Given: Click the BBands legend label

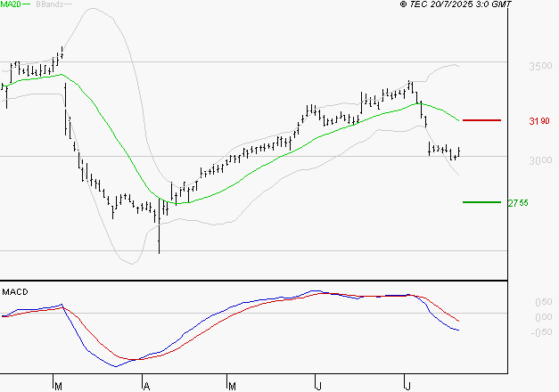Looking at the screenshot, I should [50, 4].
